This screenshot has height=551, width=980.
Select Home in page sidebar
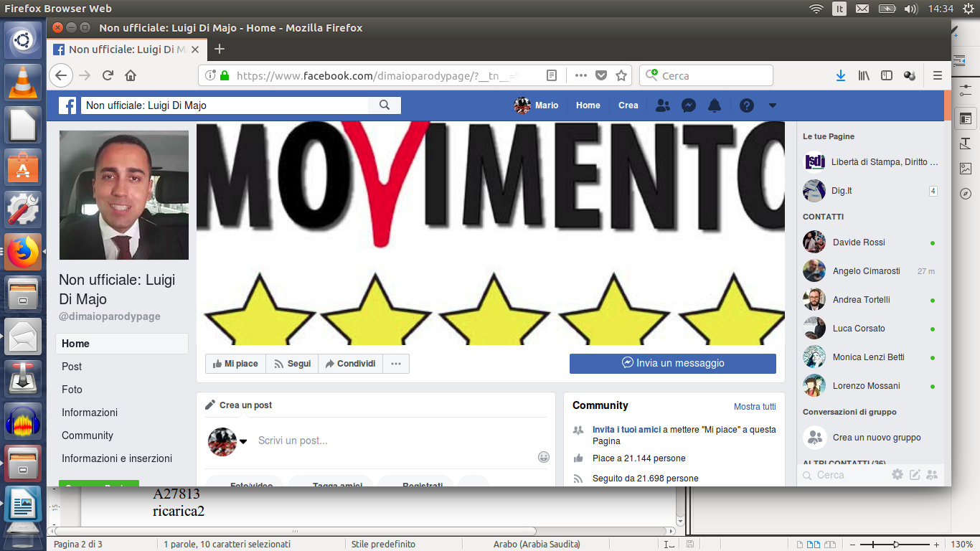click(x=122, y=344)
